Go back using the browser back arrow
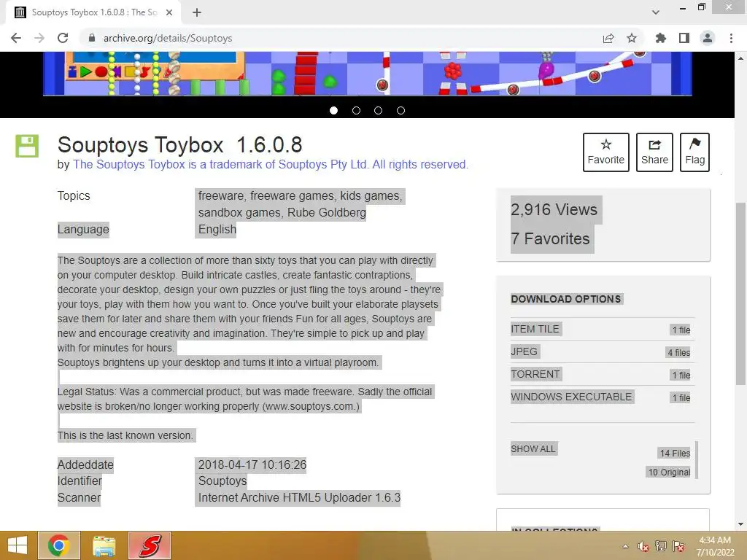747x560 pixels. coord(16,38)
